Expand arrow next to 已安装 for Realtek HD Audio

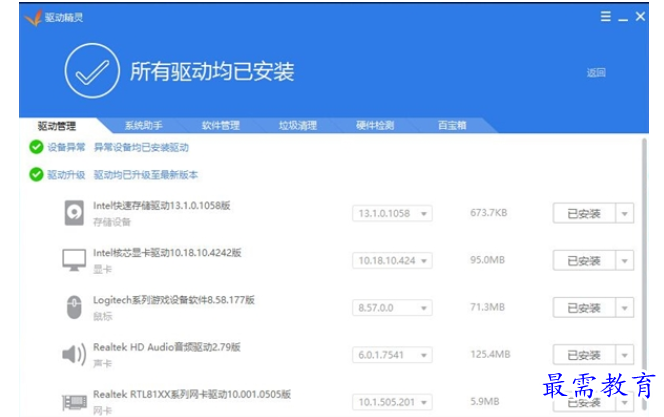(625, 355)
